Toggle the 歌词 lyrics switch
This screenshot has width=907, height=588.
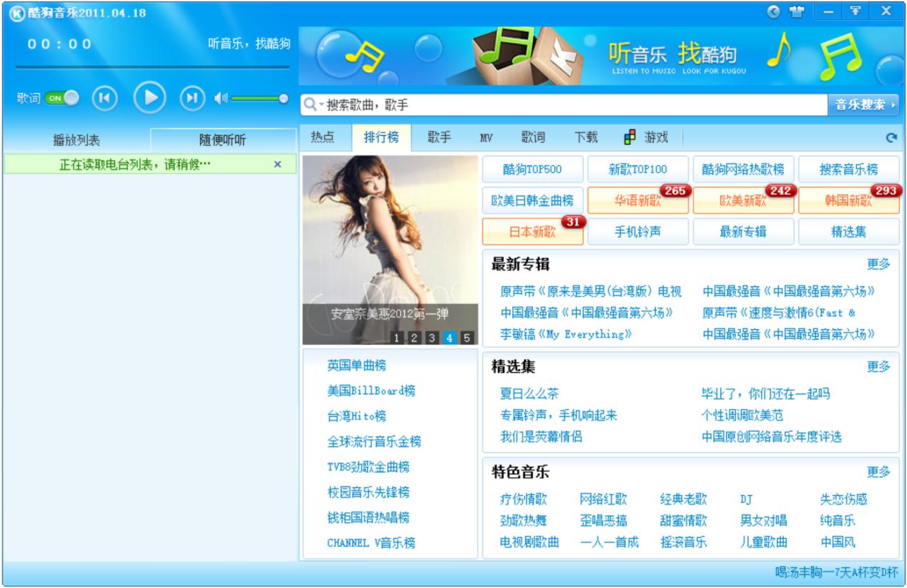(x=62, y=98)
